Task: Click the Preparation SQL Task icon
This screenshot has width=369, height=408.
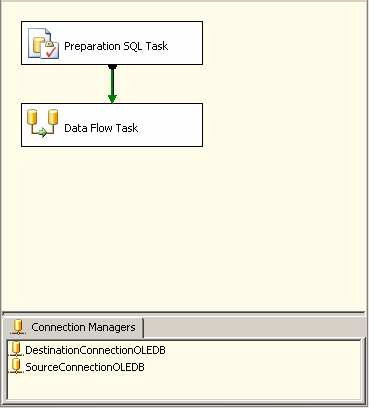Action: (43, 43)
